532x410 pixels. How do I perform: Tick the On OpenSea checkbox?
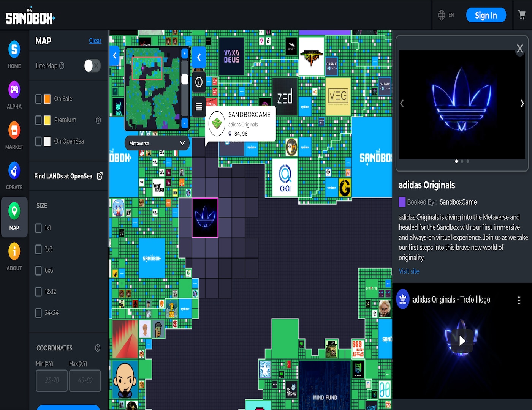click(38, 141)
